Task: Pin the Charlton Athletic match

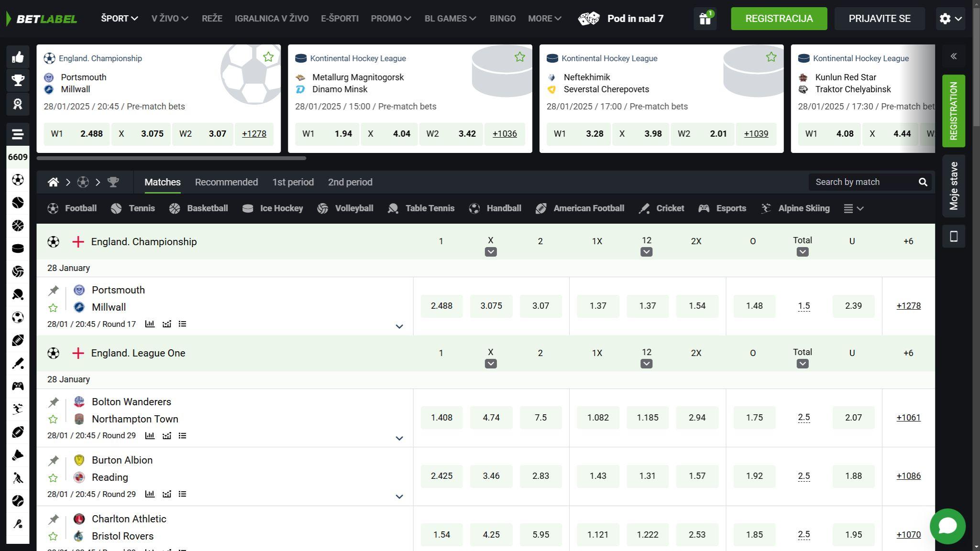Action: (x=53, y=519)
